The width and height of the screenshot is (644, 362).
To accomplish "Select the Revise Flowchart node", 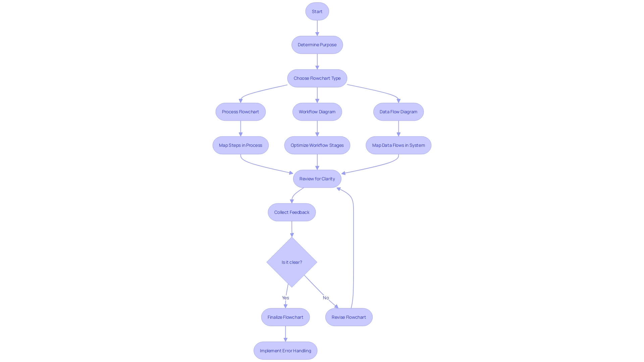I will (x=348, y=317).
